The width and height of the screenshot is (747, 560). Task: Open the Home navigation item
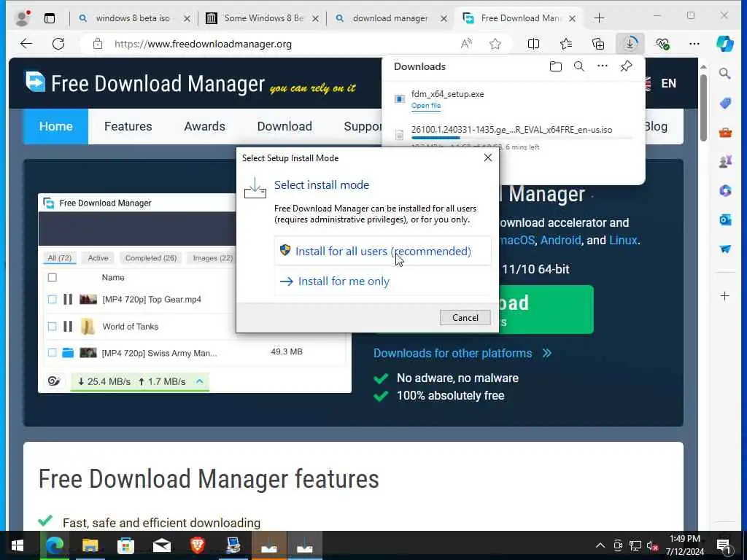(x=55, y=126)
